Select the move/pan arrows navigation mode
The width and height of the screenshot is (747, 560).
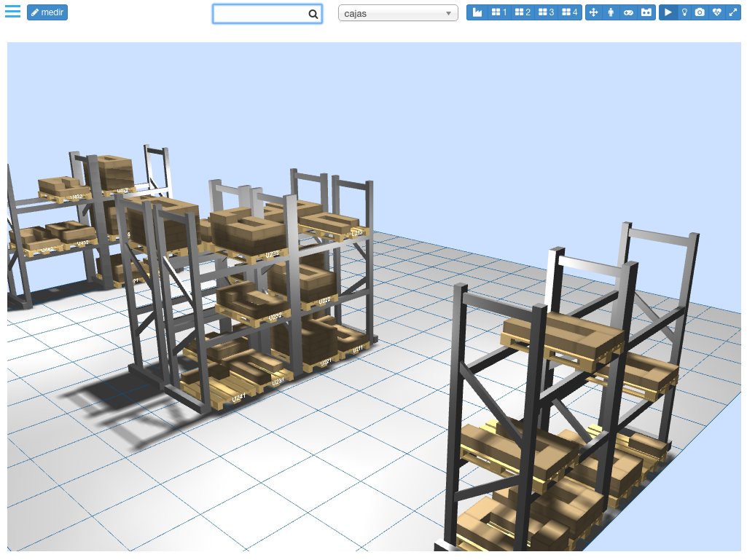[x=593, y=13]
